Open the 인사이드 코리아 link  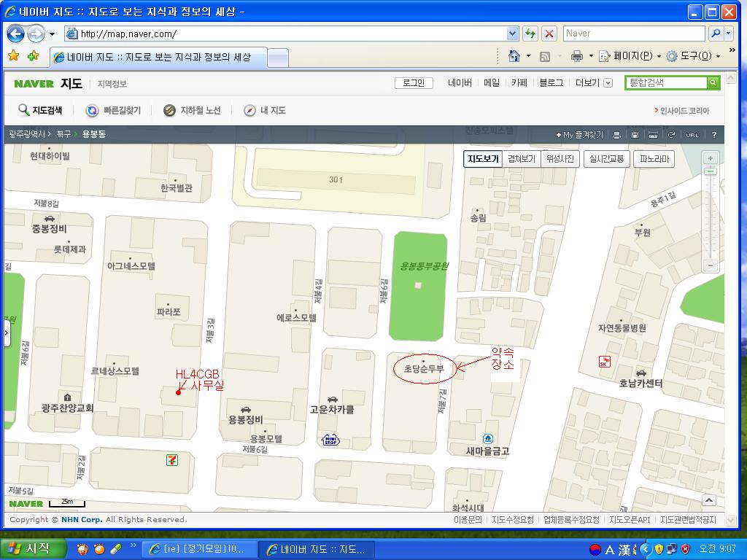(682, 111)
